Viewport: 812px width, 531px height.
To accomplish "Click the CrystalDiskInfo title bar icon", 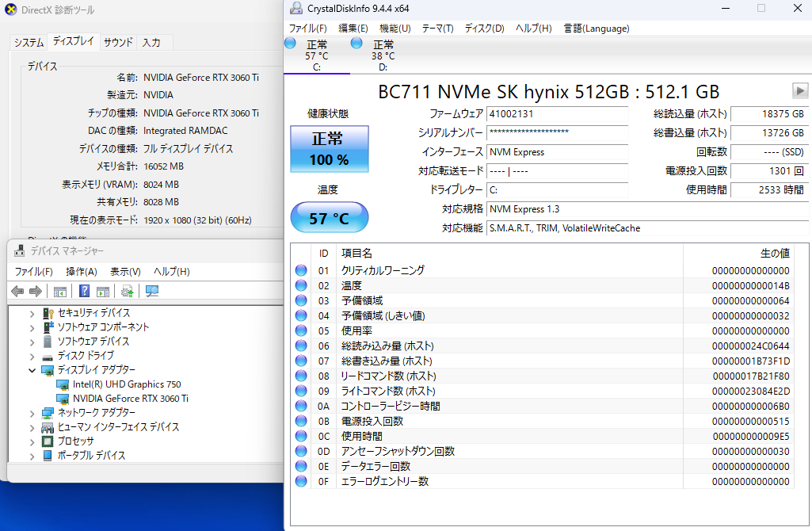I will 296,8.
